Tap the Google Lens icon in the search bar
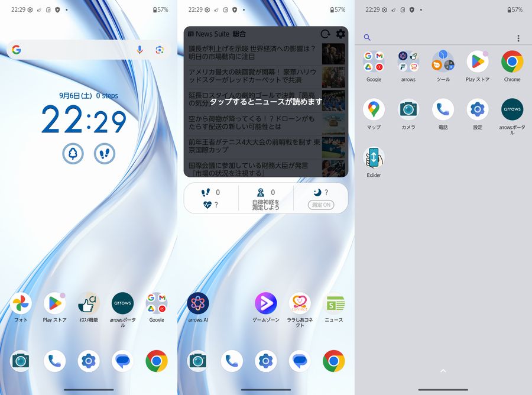532x395 pixels. click(159, 50)
